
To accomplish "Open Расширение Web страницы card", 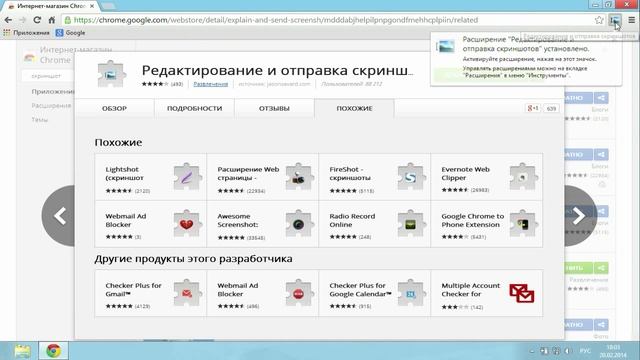I will pyautogui.click(x=262, y=177).
